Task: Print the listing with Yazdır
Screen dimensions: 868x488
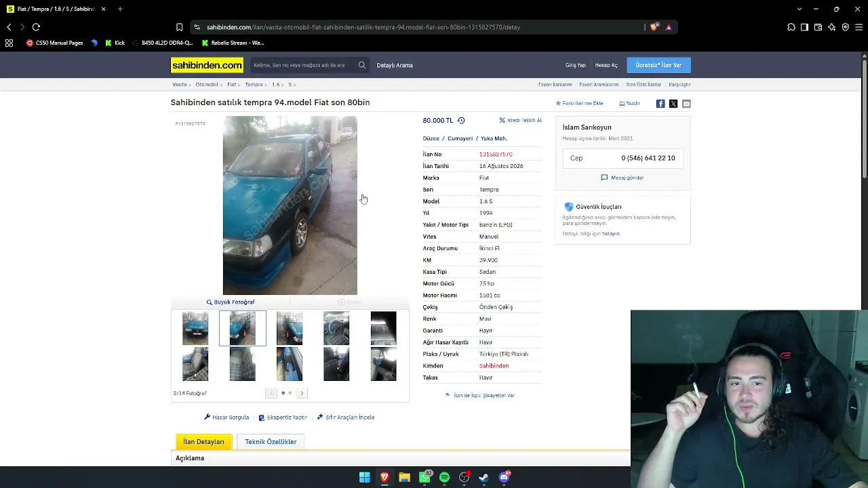Action: point(629,104)
